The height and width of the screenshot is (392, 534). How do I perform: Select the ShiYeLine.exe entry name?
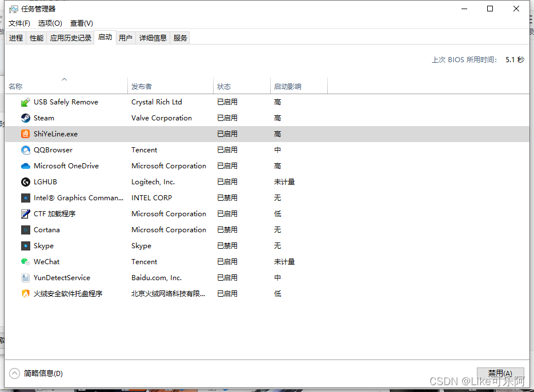tap(55, 134)
